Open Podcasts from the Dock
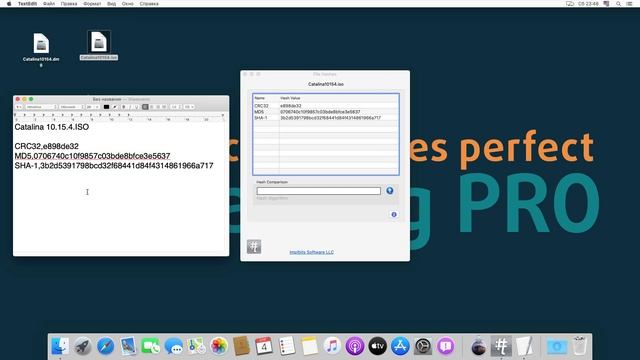The height and width of the screenshot is (360, 640). [x=355, y=347]
